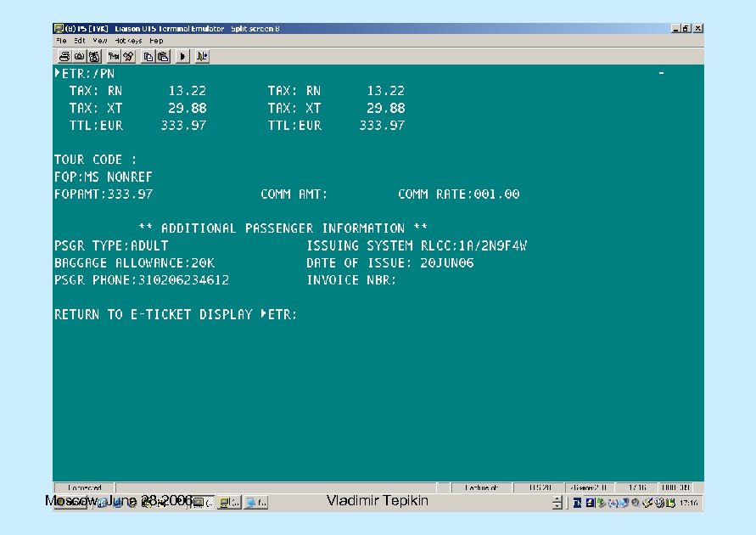756x535 pixels.
Task: Click the ETR: prompt after RETURN TO E-TICKET DISPLAY
Action: [x=279, y=314]
